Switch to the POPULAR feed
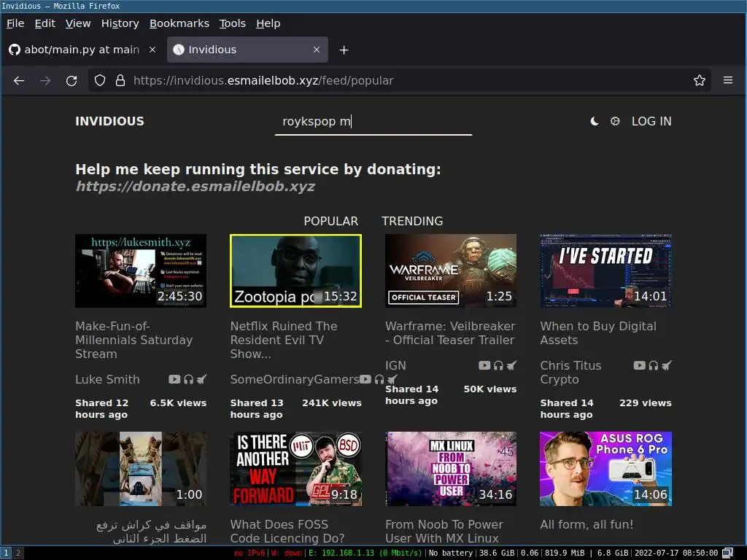This screenshot has width=747, height=560. [331, 221]
